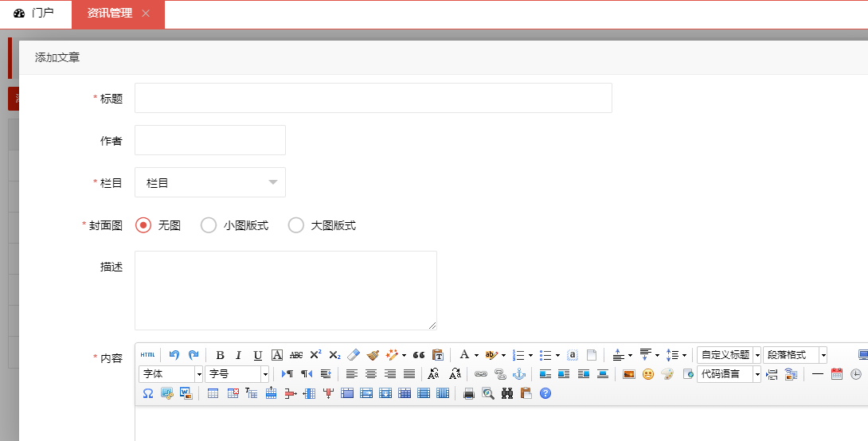
Task: Open the 段落格式 paragraph format dropdown
Action: 795,355
